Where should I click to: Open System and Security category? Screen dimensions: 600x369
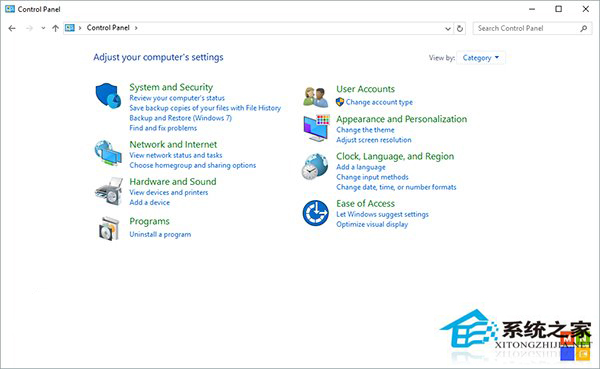171,87
